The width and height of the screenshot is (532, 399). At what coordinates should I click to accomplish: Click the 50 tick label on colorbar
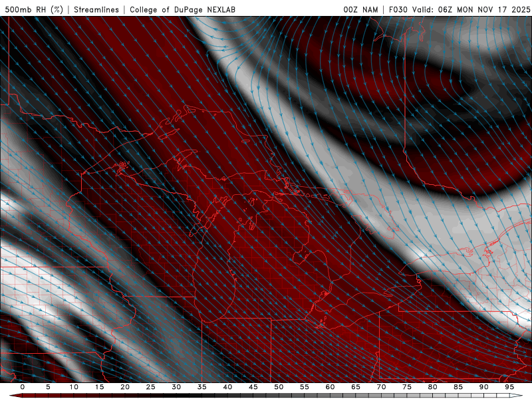279,387
